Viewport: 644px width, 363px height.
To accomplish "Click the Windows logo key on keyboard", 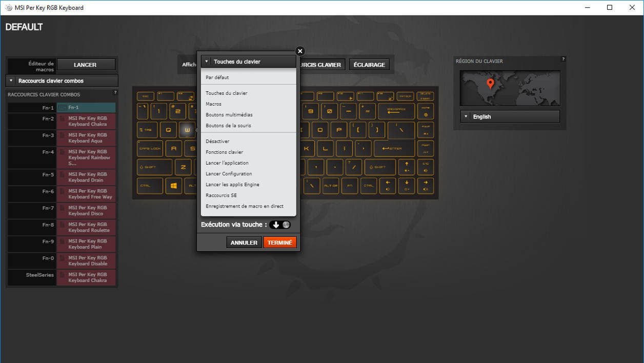I will [x=173, y=186].
